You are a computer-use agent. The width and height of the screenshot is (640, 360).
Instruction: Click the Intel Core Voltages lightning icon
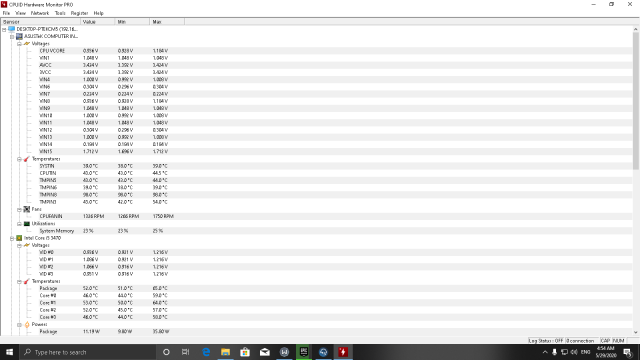[27, 245]
